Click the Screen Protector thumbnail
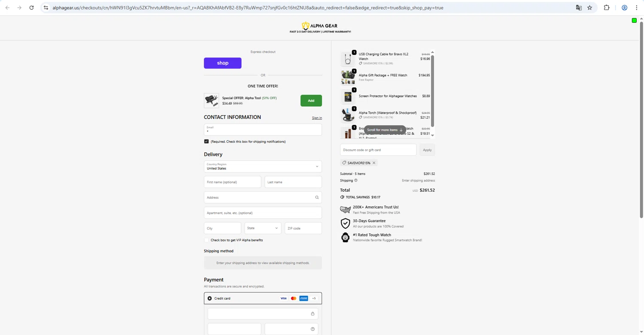The height and width of the screenshot is (335, 644). [x=348, y=97]
